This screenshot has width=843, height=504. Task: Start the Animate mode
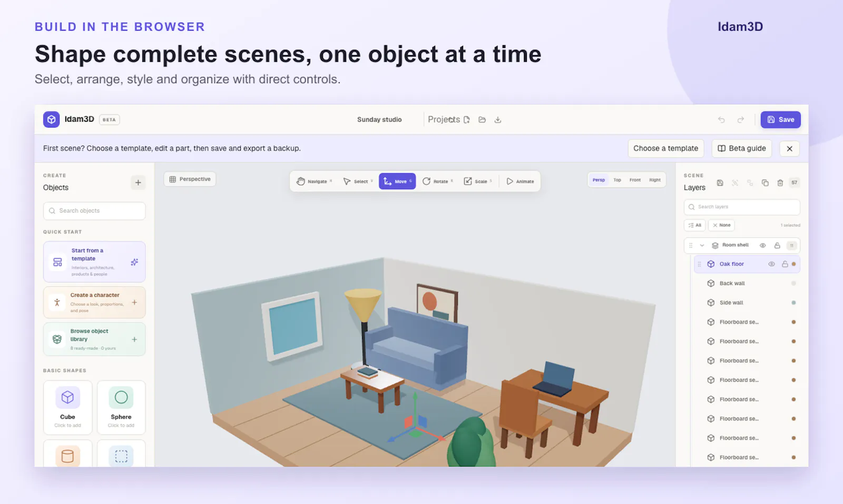pyautogui.click(x=520, y=181)
